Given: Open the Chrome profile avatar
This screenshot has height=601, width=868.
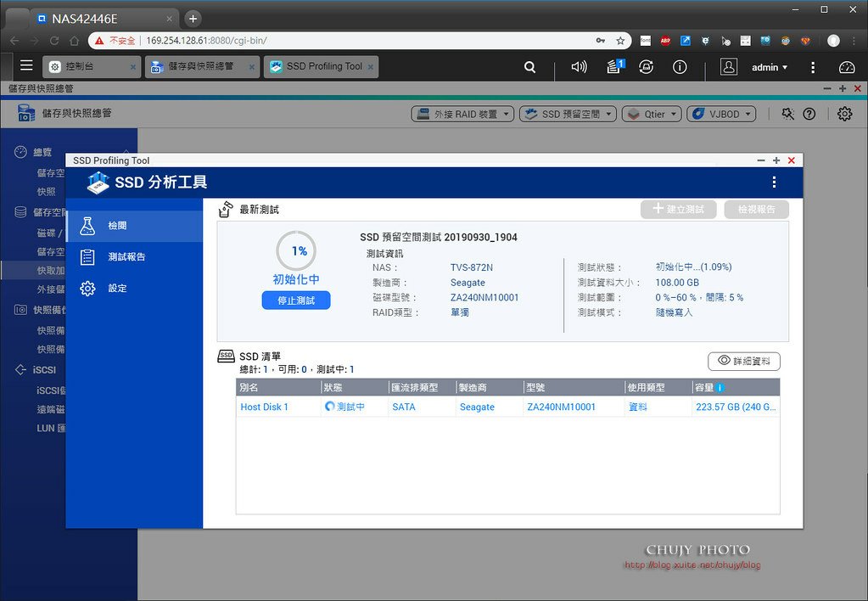Looking at the screenshot, I should click(x=833, y=41).
